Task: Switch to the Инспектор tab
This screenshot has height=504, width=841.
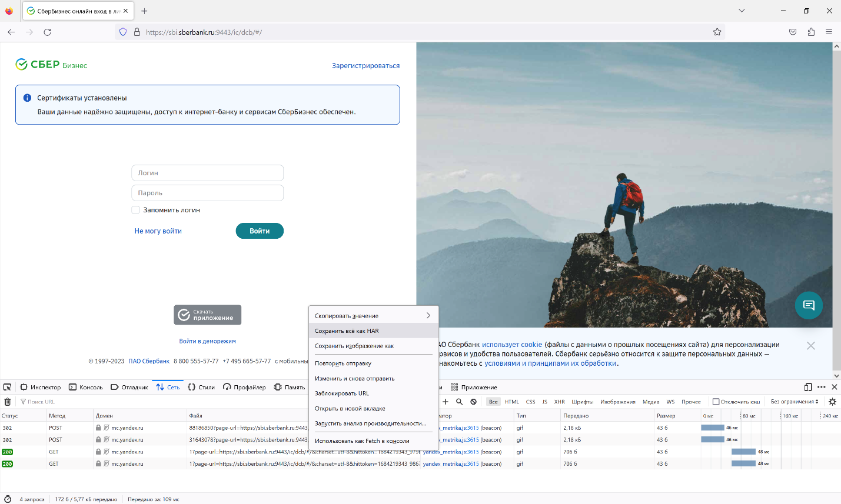Action: (x=41, y=387)
